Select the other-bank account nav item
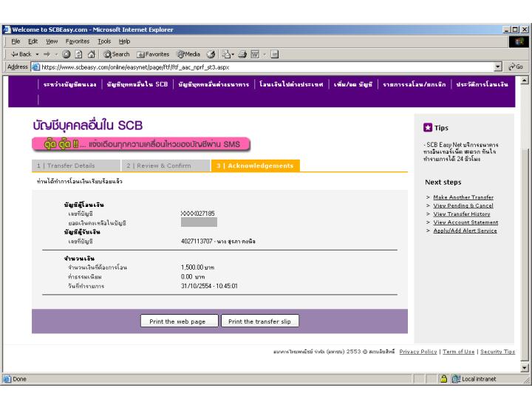Viewport: 532px width, 399px height. (214, 84)
